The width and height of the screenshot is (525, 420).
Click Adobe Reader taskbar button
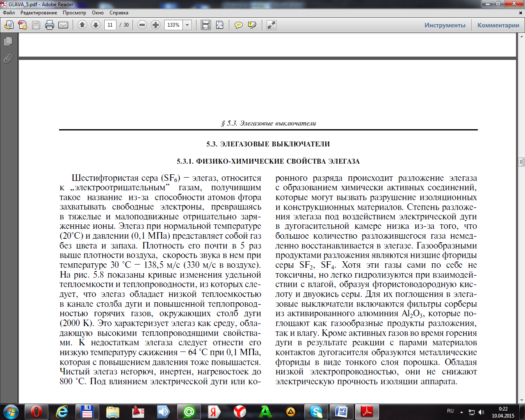[367, 411]
